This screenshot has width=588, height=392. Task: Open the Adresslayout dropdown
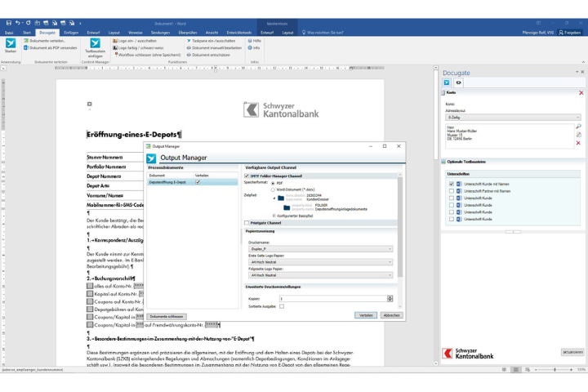point(513,118)
